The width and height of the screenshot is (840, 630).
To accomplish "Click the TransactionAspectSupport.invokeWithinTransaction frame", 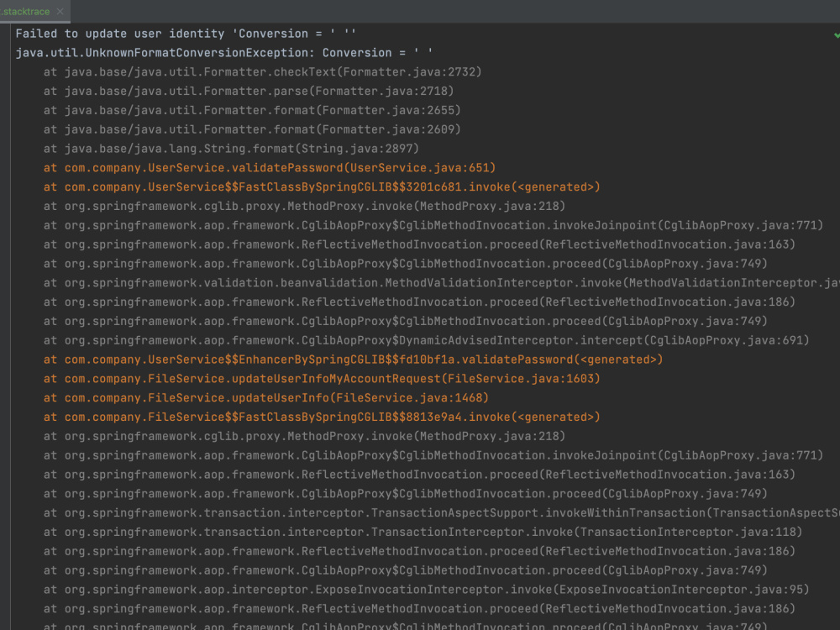I will pos(442,513).
